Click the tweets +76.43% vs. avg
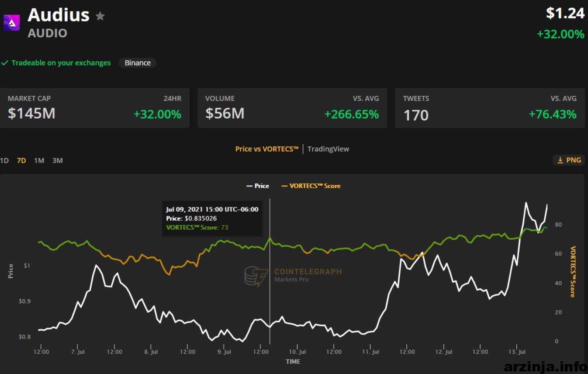The width and height of the screenshot is (588, 374). (x=553, y=114)
